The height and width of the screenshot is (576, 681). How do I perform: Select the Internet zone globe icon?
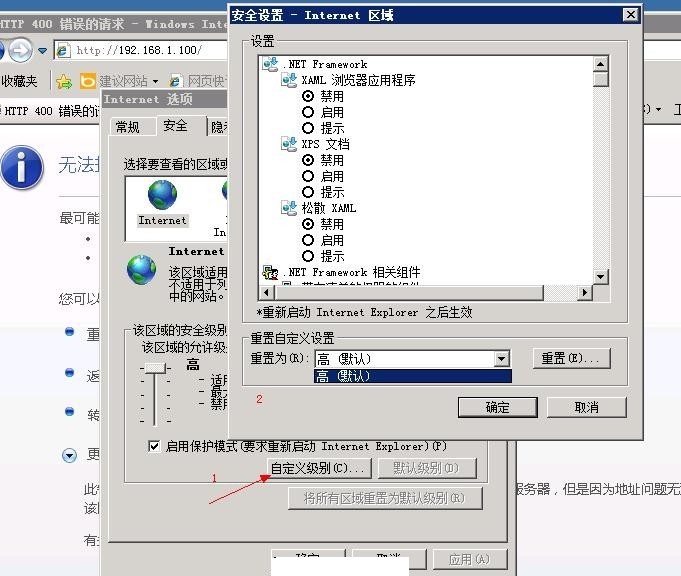(162, 196)
